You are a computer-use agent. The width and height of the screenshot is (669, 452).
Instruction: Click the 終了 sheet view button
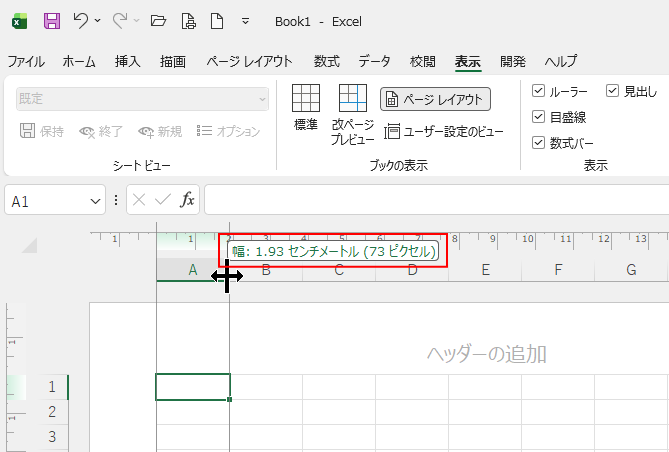(101, 131)
